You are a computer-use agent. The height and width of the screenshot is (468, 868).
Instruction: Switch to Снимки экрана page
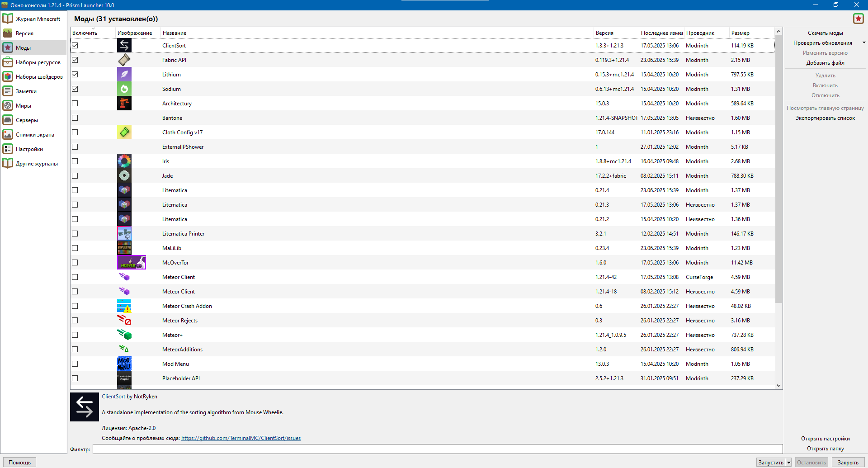[34, 134]
